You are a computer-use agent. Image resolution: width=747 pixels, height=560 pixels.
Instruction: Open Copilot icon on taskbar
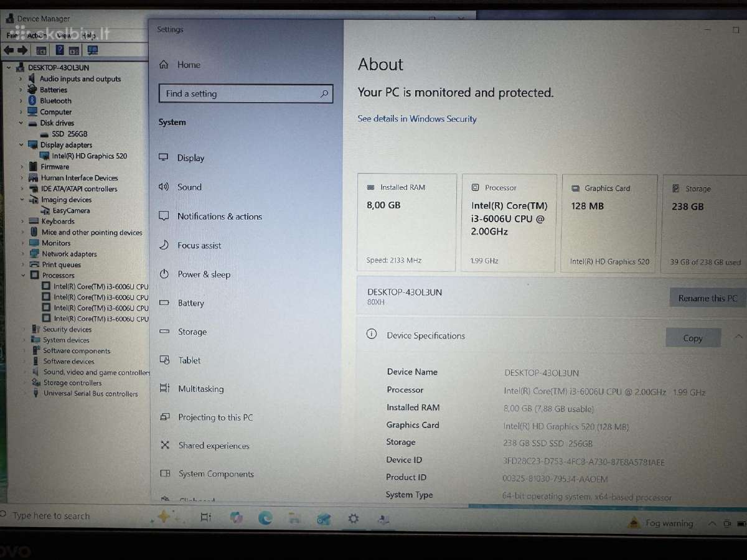coord(236,518)
